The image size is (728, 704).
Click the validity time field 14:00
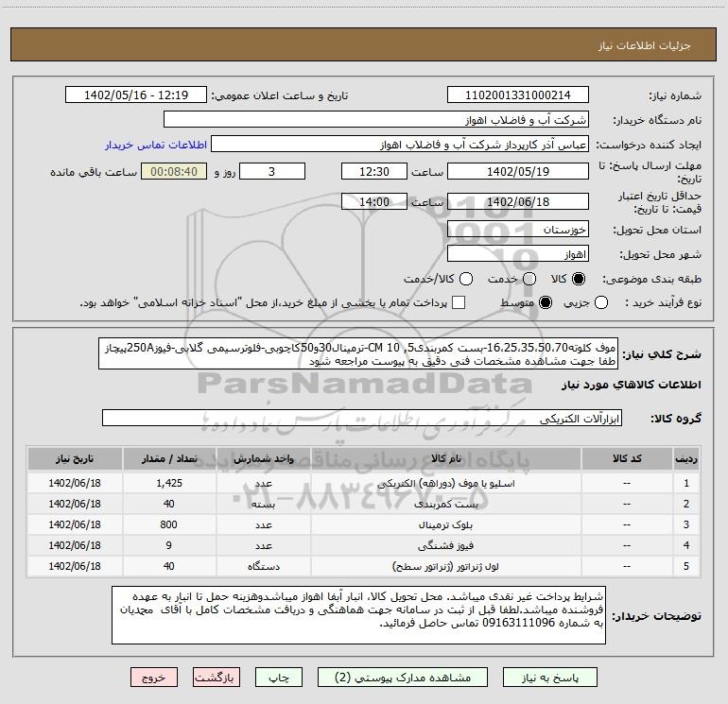pos(374,202)
